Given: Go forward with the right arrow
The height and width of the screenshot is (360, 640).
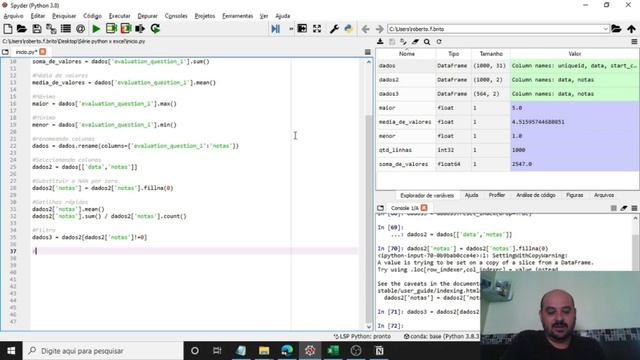Looking at the screenshot, I should point(380,29).
